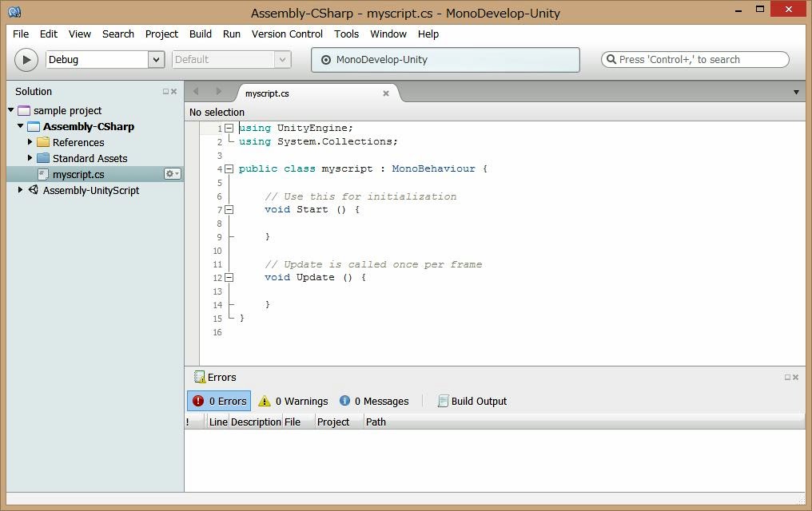Image resolution: width=812 pixels, height=511 pixels.
Task: Open the Debug configuration dropdown
Action: pyautogui.click(x=156, y=60)
